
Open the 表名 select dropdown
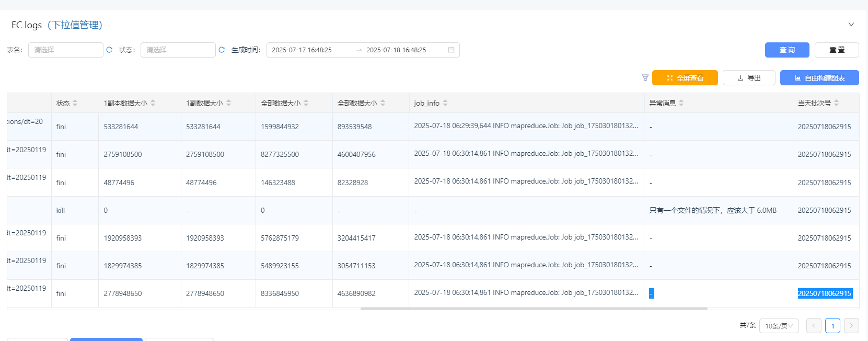[x=66, y=50]
